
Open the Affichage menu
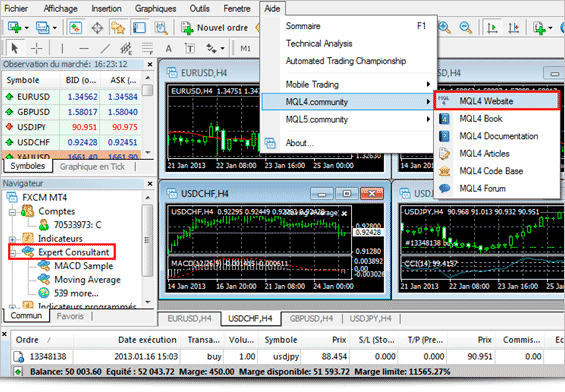[60, 8]
